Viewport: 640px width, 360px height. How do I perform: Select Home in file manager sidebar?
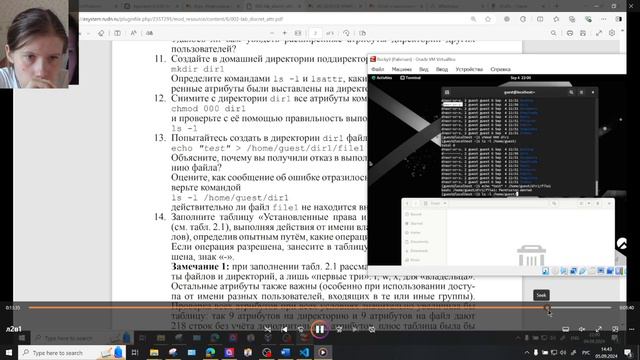[x=413, y=233]
